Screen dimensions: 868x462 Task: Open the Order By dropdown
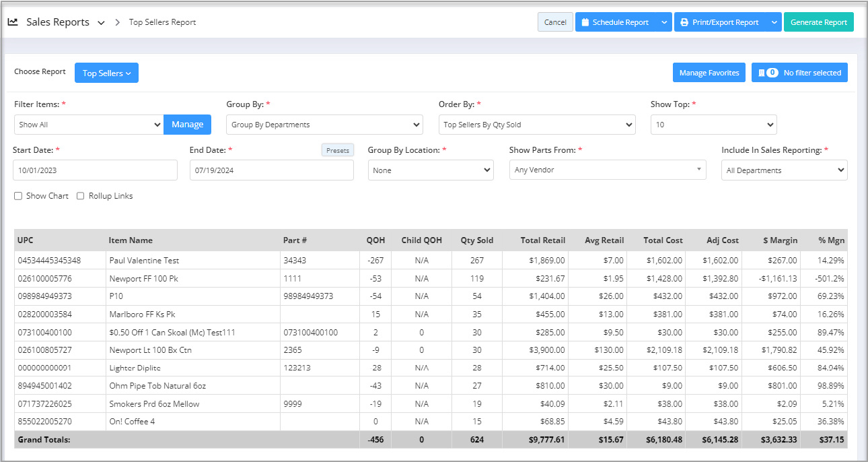tap(537, 125)
